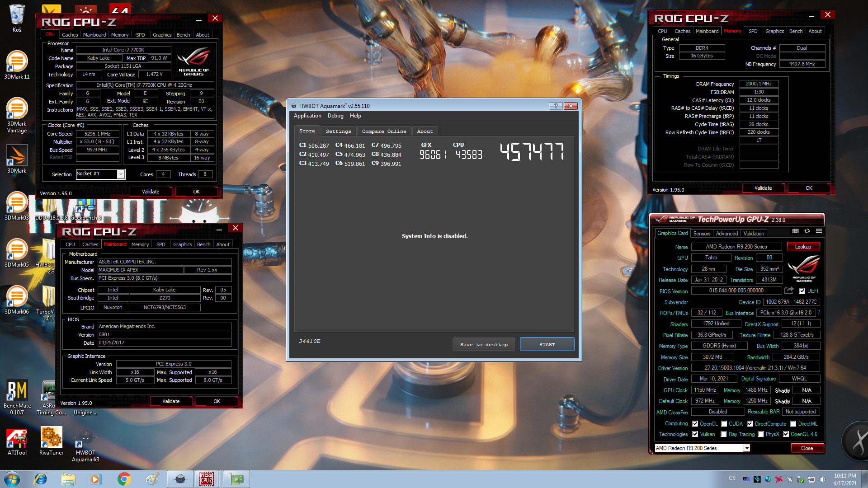Toggle the DirectML checkbox

coord(793,424)
